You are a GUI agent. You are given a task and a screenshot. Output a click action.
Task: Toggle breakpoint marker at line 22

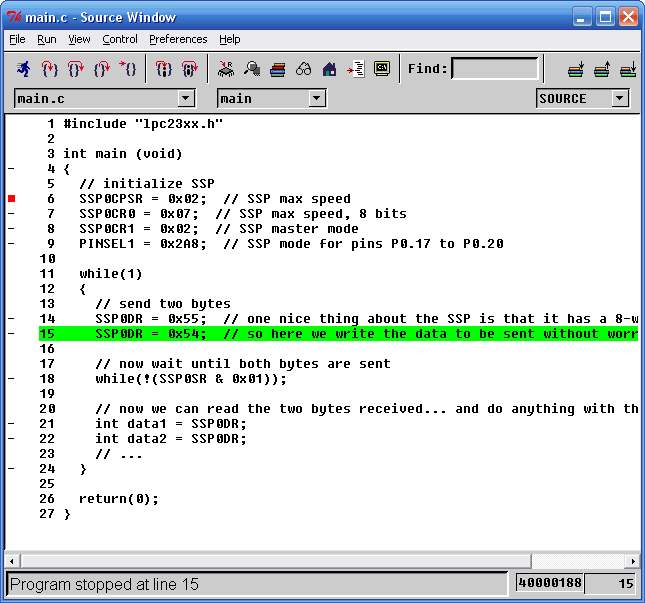[x=11, y=438]
